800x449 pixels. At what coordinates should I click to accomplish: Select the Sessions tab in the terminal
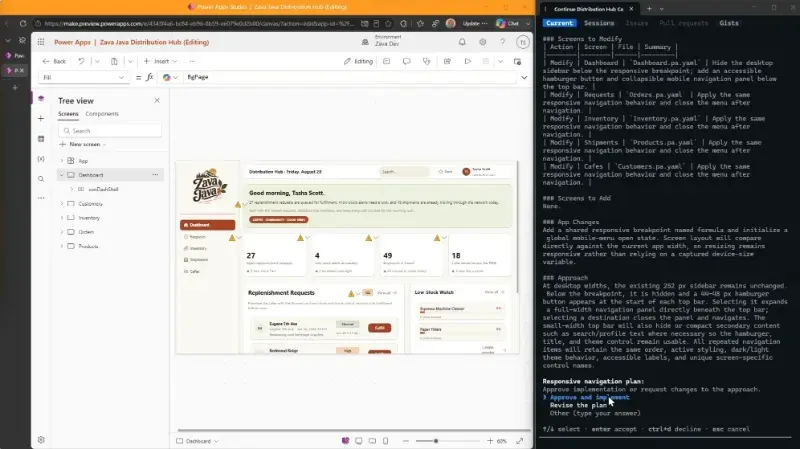(x=599, y=23)
